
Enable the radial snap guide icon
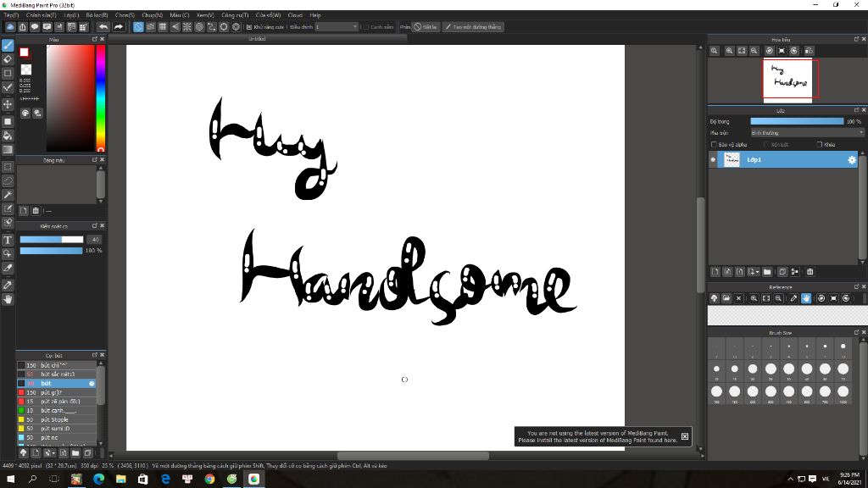click(x=187, y=26)
